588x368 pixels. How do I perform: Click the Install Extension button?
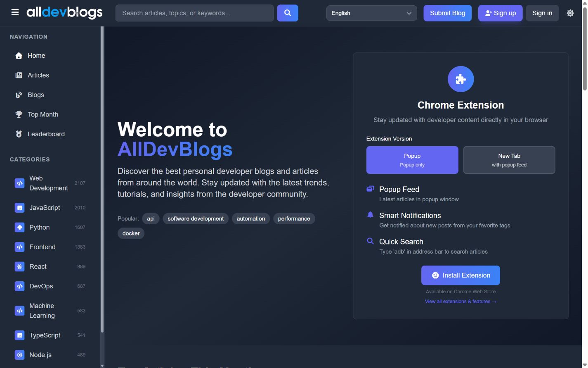click(x=460, y=275)
